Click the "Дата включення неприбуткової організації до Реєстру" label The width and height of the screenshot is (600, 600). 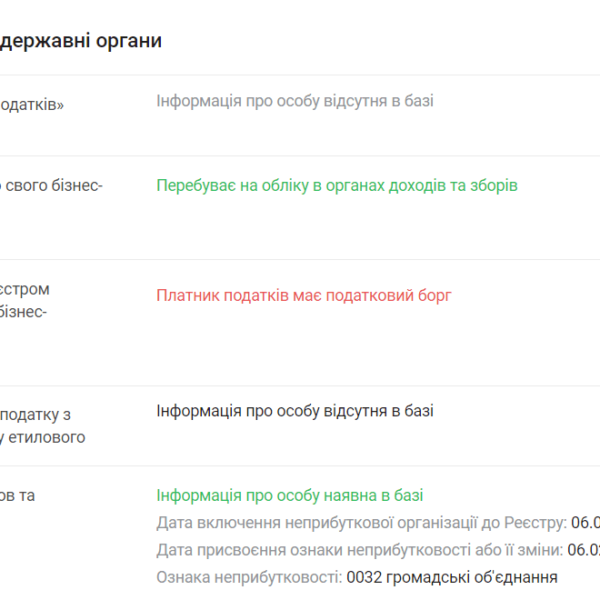pyautogui.click(x=361, y=523)
